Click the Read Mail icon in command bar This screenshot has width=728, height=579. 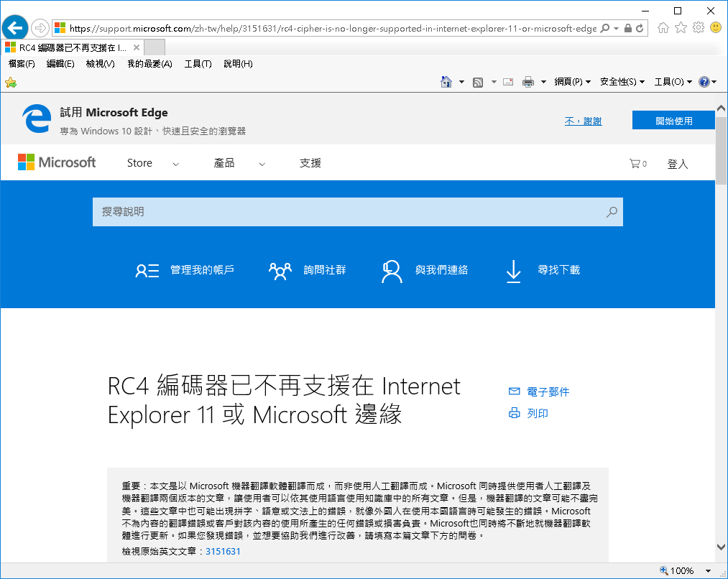(508, 82)
